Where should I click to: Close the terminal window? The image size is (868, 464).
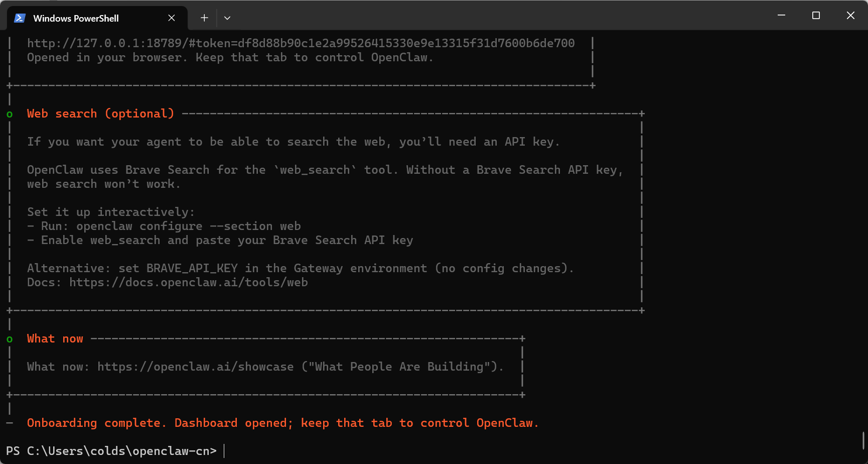click(850, 16)
